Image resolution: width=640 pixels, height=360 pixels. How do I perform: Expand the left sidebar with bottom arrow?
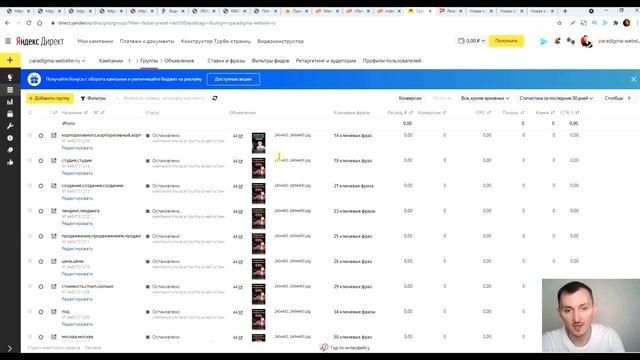pyautogui.click(x=10, y=349)
